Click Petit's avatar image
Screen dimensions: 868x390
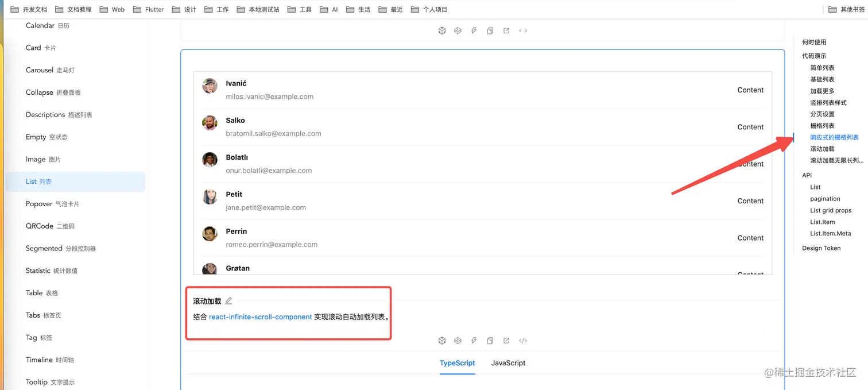coord(210,197)
